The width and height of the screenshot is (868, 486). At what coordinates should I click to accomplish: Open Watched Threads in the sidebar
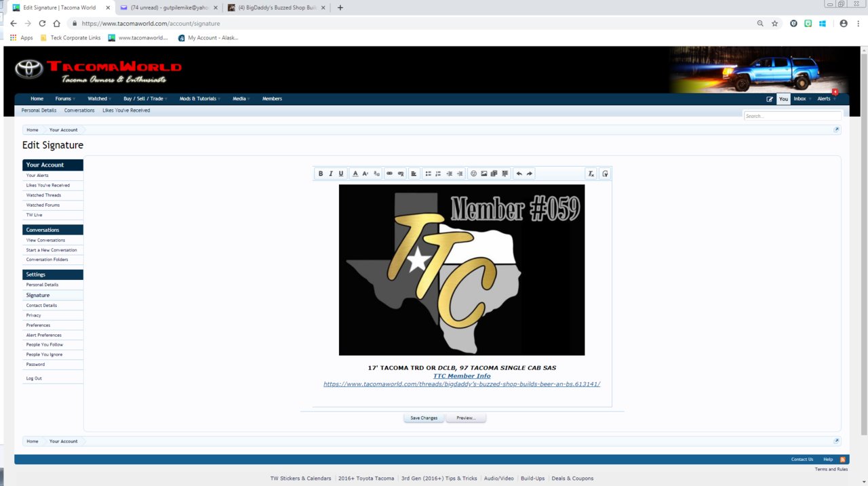coord(43,195)
